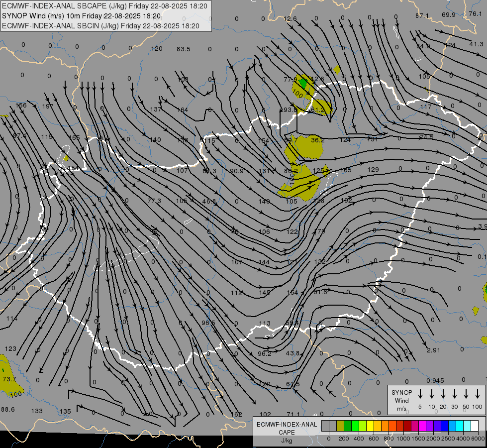
Task: Click the map value 74.5
Action: point(426,137)
